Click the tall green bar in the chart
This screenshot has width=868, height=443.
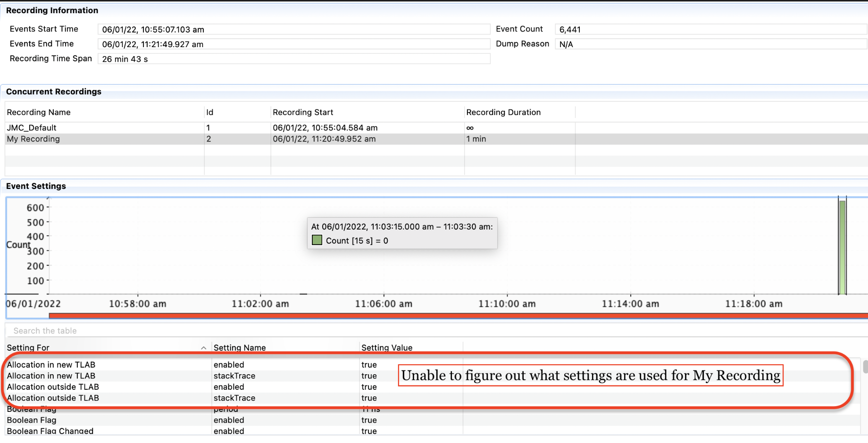(842, 247)
